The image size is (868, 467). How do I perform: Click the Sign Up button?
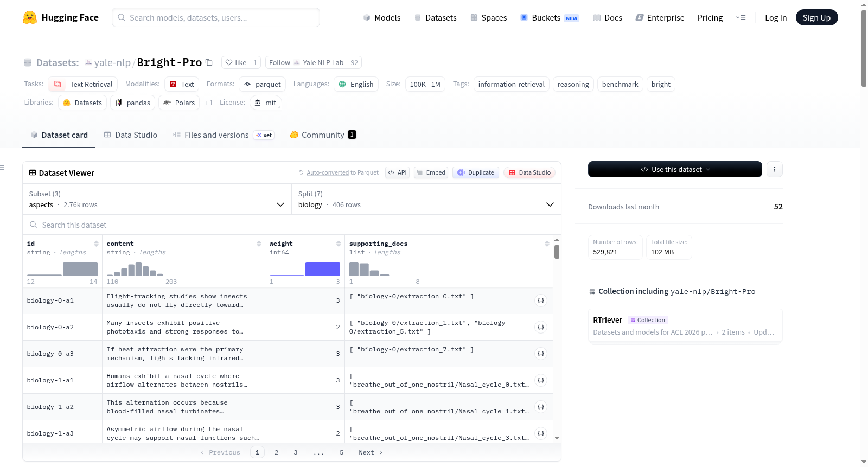pos(816,17)
